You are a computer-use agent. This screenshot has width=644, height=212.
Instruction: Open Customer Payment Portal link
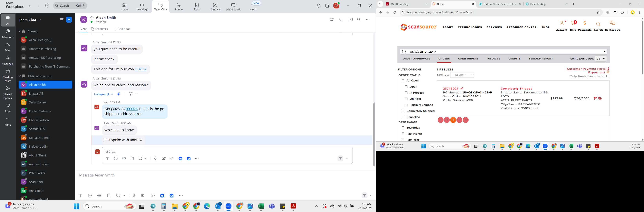point(588,69)
